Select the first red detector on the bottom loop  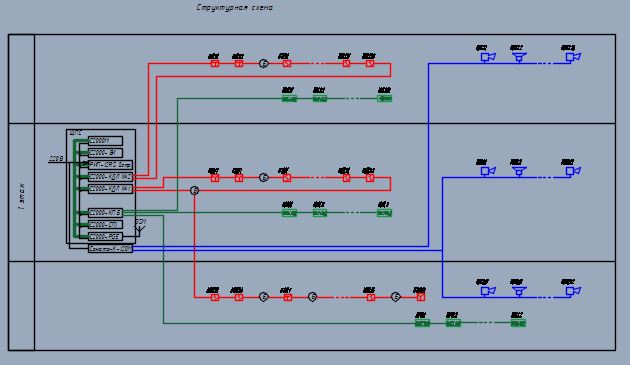215,297
